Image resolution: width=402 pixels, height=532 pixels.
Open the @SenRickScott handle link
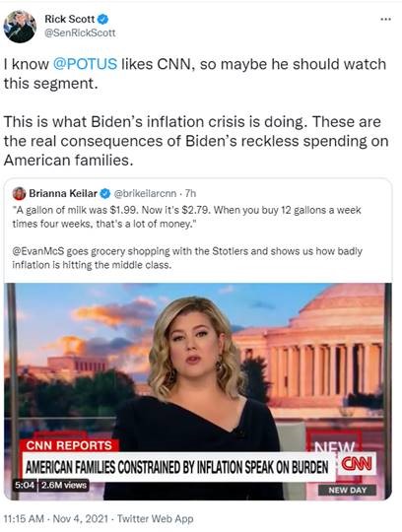[80, 33]
